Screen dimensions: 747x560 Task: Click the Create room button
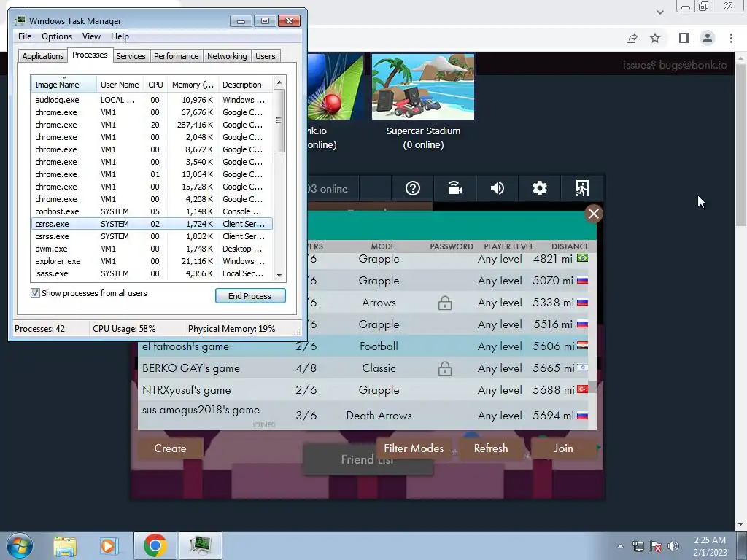(x=170, y=448)
